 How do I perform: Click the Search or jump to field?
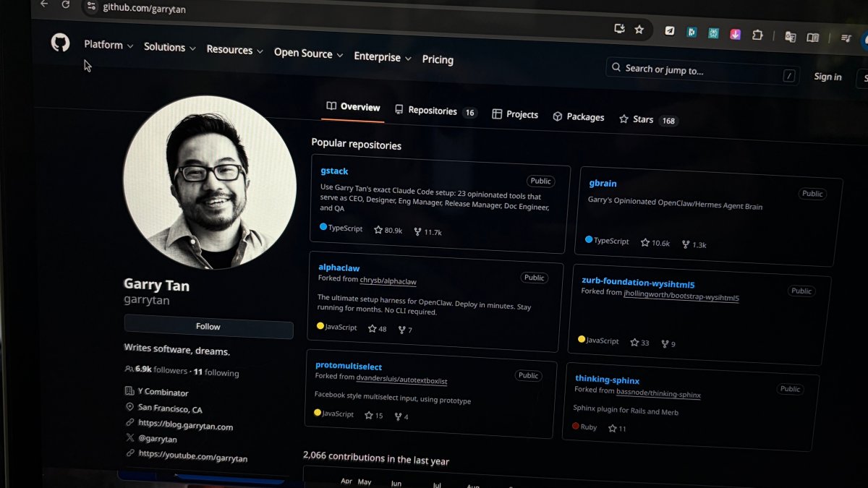point(694,70)
